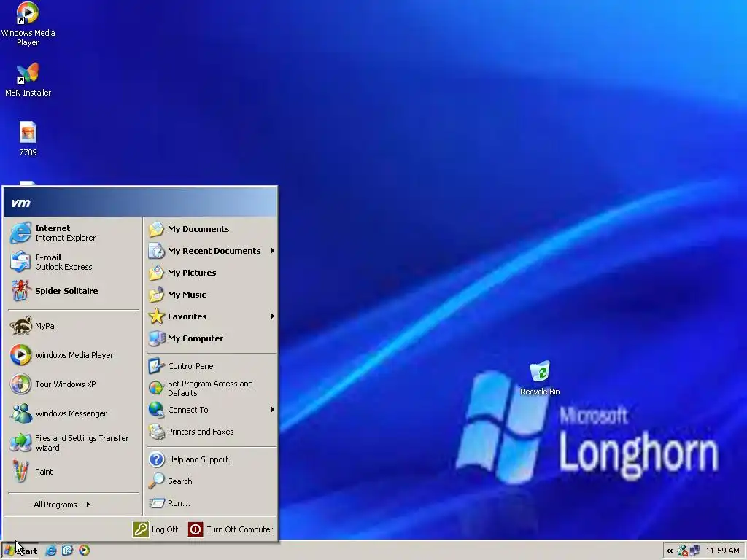Open Help and Support icon
Image resolution: width=747 pixels, height=560 pixels.
click(156, 459)
